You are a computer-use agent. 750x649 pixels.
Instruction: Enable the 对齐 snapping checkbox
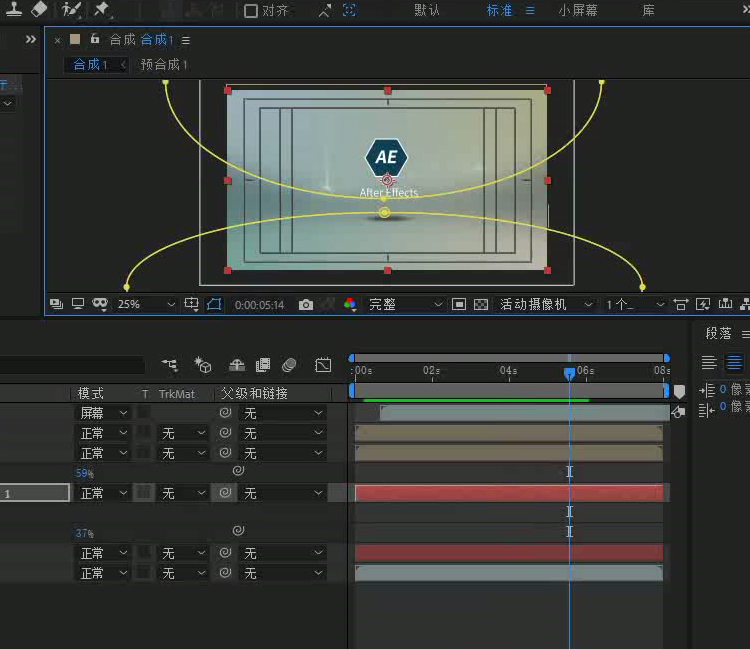click(251, 11)
